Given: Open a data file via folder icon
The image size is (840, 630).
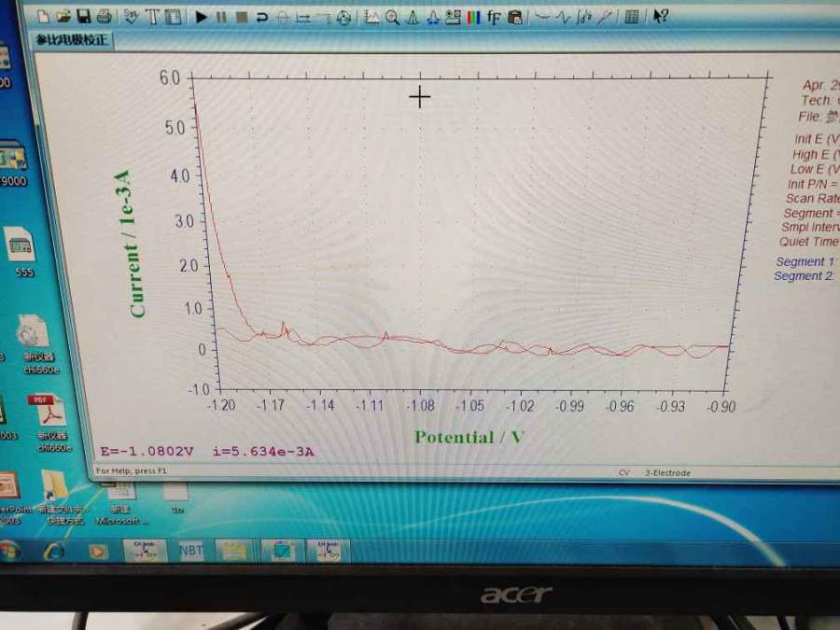Looking at the screenshot, I should point(63,17).
